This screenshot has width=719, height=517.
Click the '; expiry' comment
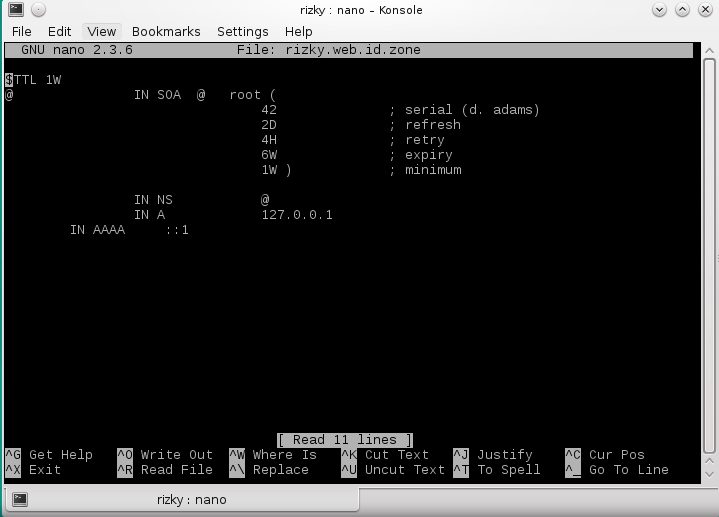[421, 155]
